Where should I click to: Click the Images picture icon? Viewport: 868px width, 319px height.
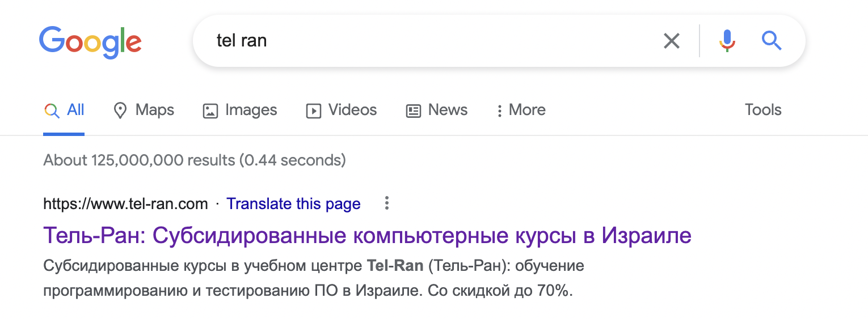pos(210,110)
